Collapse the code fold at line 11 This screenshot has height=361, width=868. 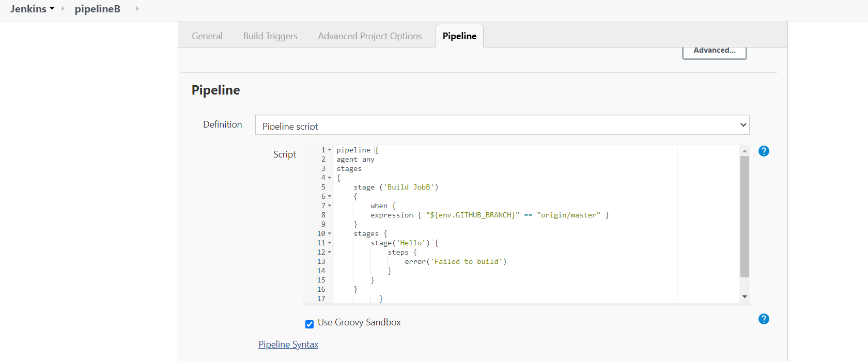coord(330,243)
